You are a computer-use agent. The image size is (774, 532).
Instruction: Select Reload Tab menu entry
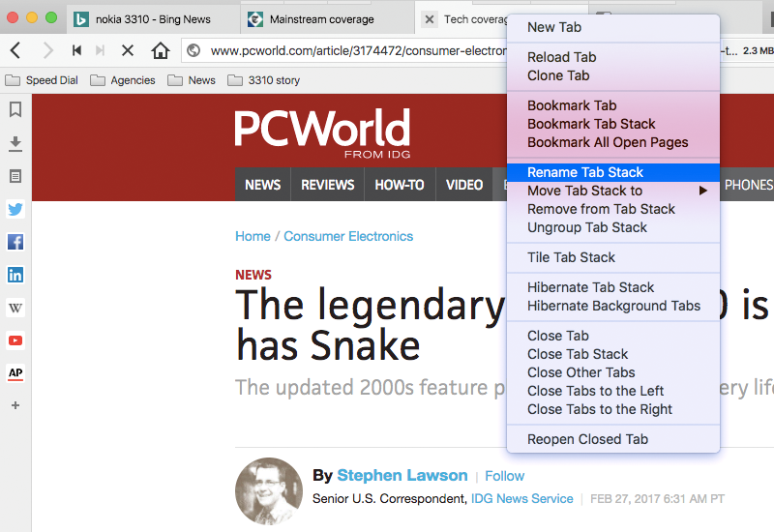click(613, 57)
